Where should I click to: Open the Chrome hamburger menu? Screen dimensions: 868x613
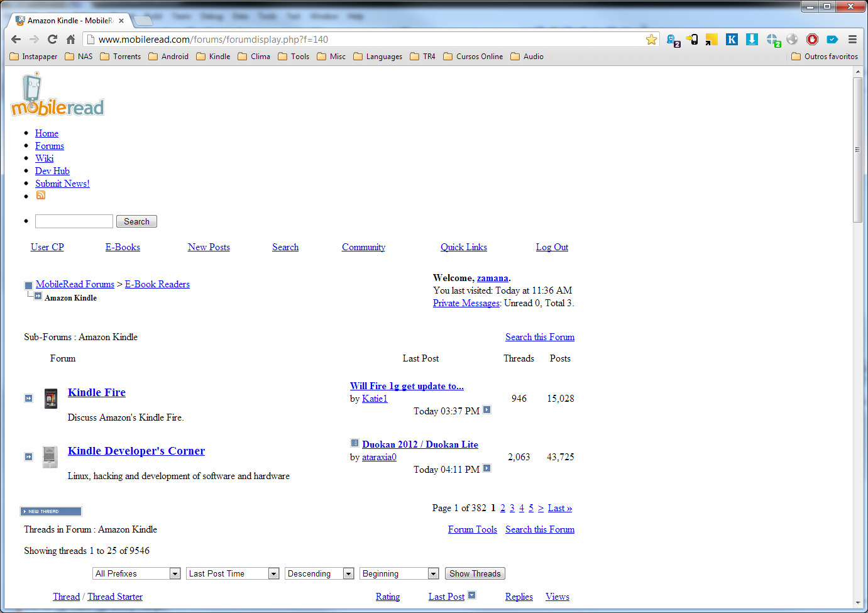tap(852, 39)
